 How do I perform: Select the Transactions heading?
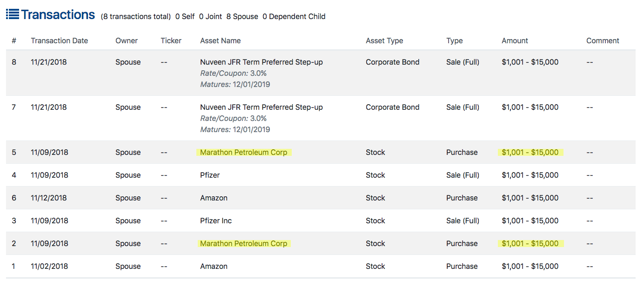(x=58, y=14)
